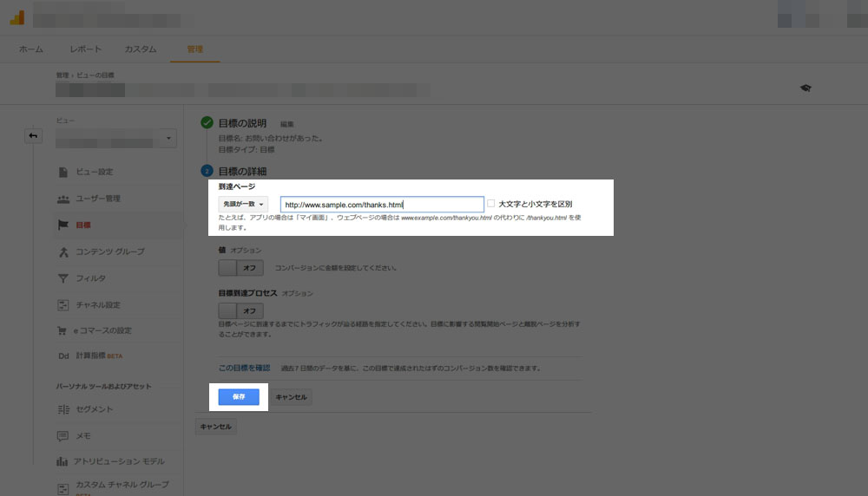Click the eコマースの設定 cart icon

click(62, 330)
